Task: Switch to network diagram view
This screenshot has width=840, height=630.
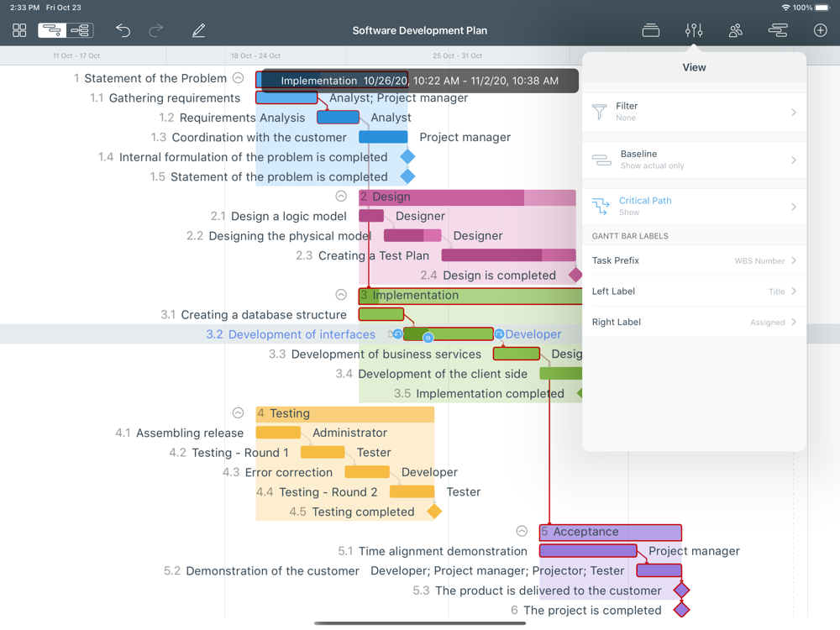Action: (81, 30)
